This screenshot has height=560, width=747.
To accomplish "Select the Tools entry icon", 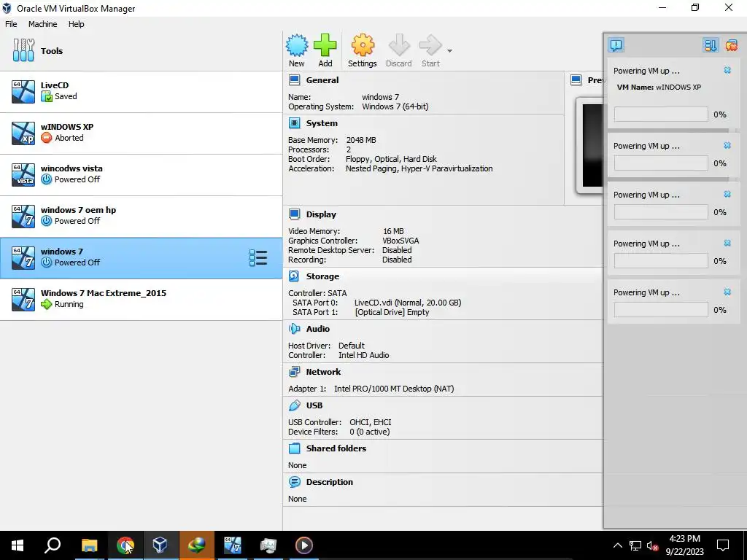I will tap(24, 50).
